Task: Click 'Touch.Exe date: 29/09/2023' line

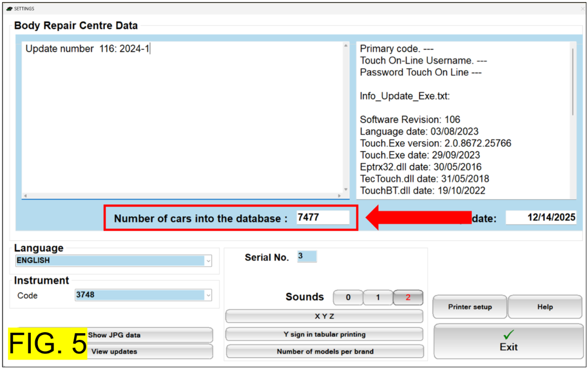Action: tap(420, 155)
